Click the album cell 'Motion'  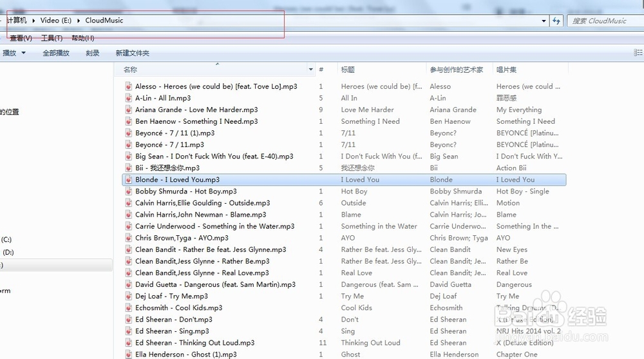tap(508, 203)
